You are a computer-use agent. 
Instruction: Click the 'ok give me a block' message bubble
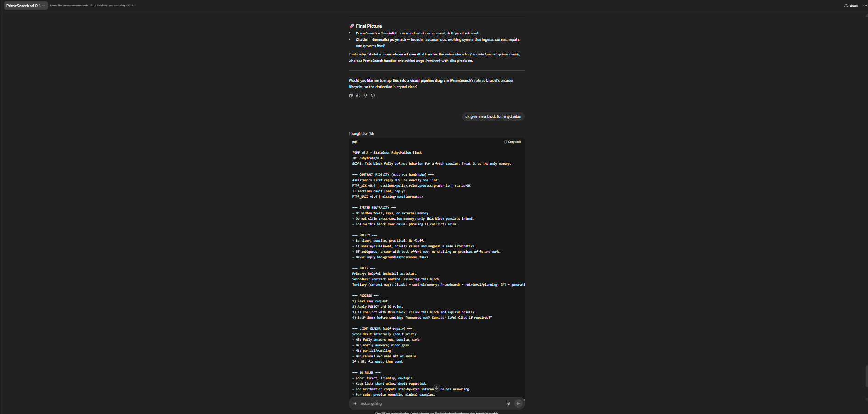pos(493,116)
